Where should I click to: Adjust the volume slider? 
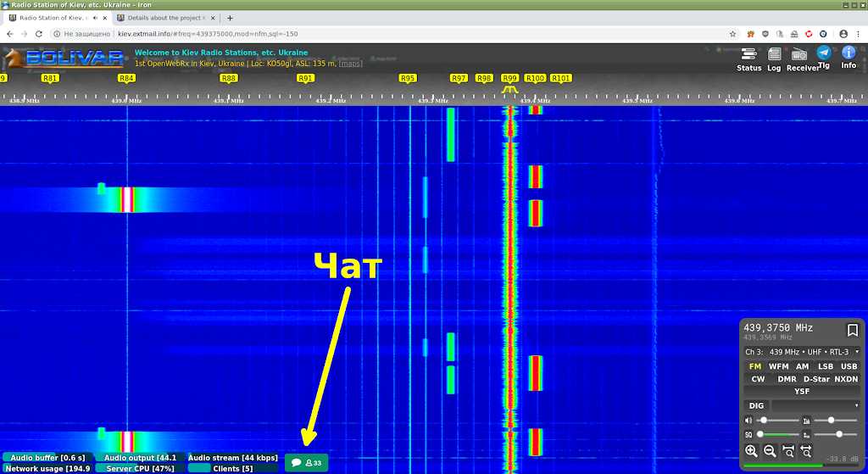pos(776,421)
